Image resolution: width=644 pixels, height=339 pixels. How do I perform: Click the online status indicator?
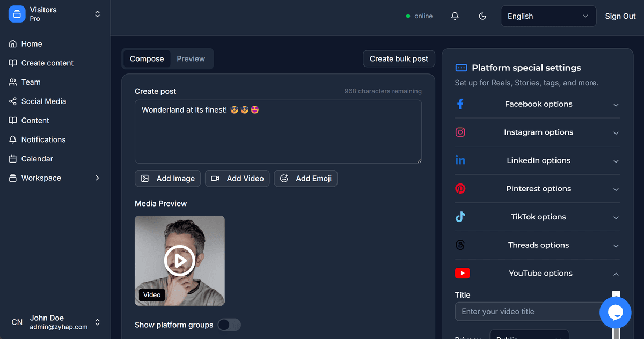point(420,16)
